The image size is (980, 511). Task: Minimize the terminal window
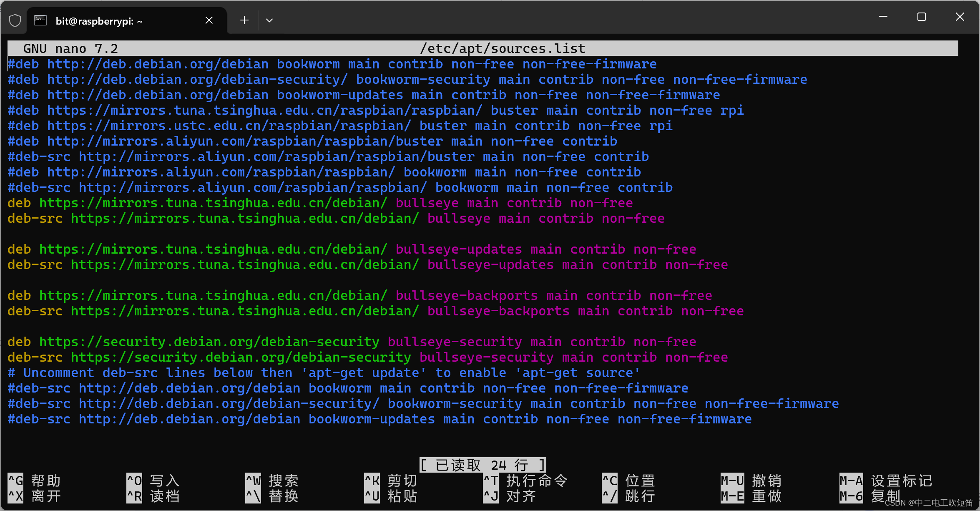(x=883, y=17)
